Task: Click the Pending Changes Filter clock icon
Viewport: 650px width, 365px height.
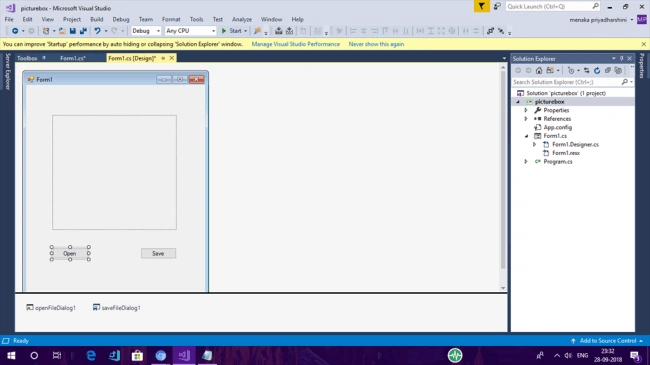Action: tap(571, 71)
